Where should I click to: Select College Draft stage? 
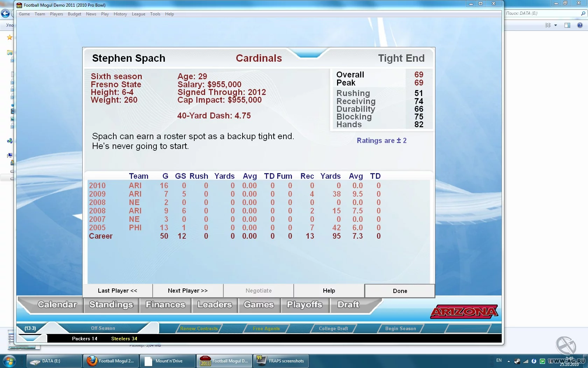pyautogui.click(x=333, y=328)
